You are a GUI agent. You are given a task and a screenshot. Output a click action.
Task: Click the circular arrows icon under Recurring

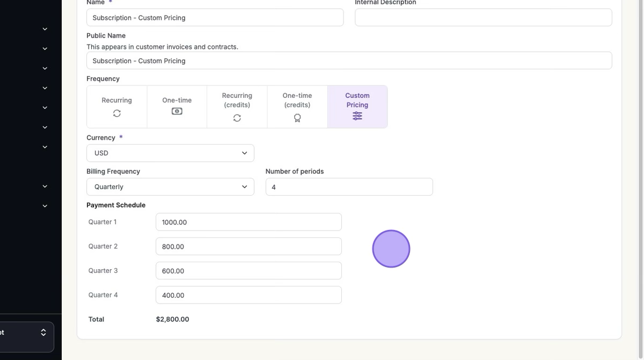(117, 113)
